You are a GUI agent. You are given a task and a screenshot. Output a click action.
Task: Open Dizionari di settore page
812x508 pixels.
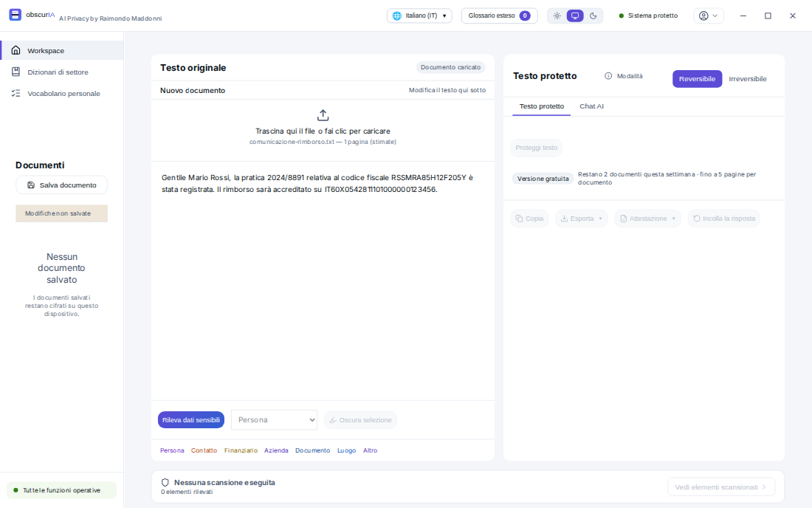coord(61,72)
